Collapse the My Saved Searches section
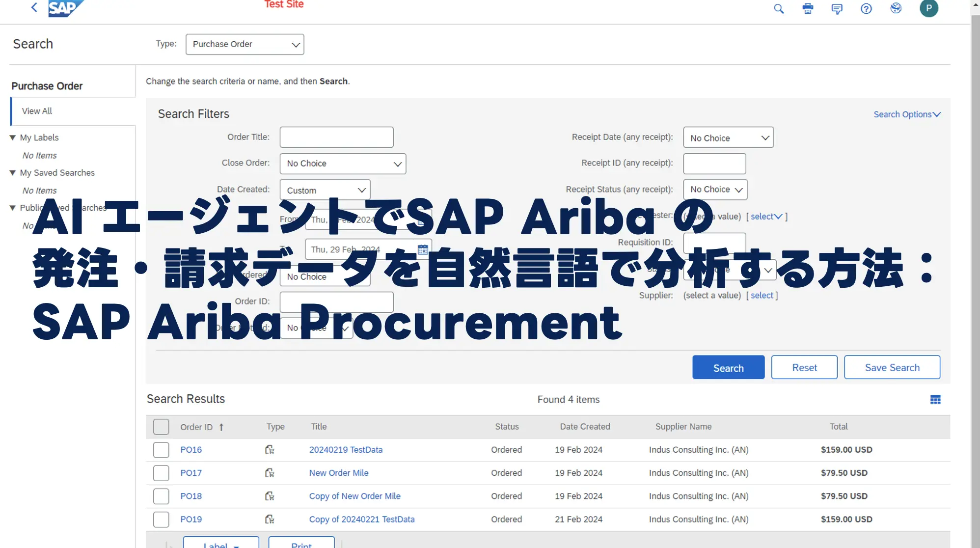Viewport: 980px width, 548px height. point(13,173)
